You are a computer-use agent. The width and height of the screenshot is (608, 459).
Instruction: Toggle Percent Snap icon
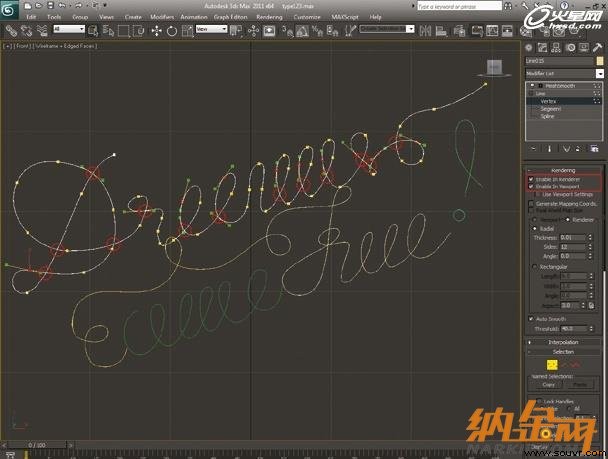click(x=318, y=31)
